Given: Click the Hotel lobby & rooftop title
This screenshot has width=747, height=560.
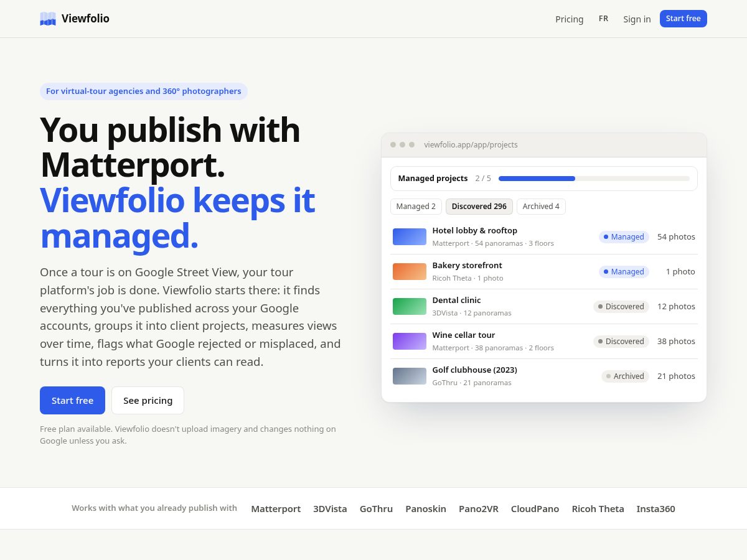Looking at the screenshot, I should tap(475, 231).
